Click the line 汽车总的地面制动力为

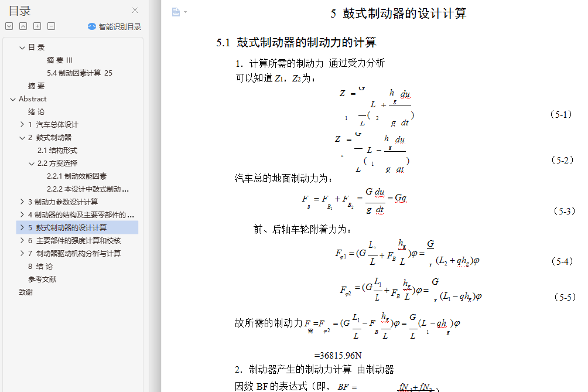tap(284, 178)
